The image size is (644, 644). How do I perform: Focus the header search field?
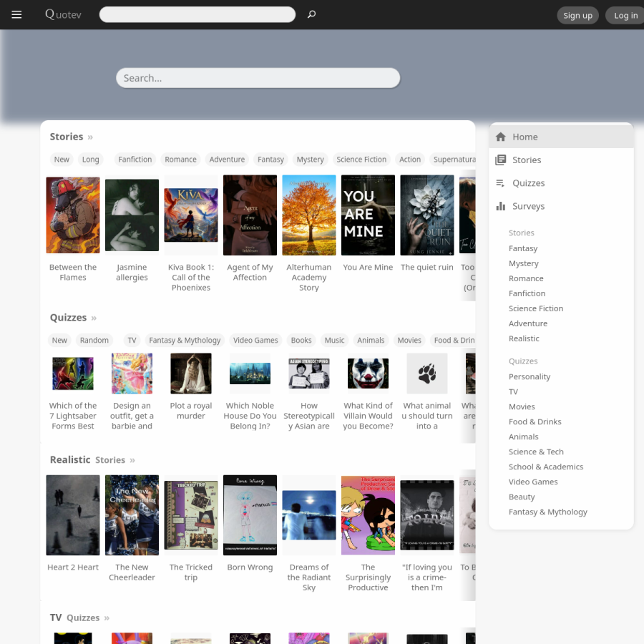click(197, 14)
